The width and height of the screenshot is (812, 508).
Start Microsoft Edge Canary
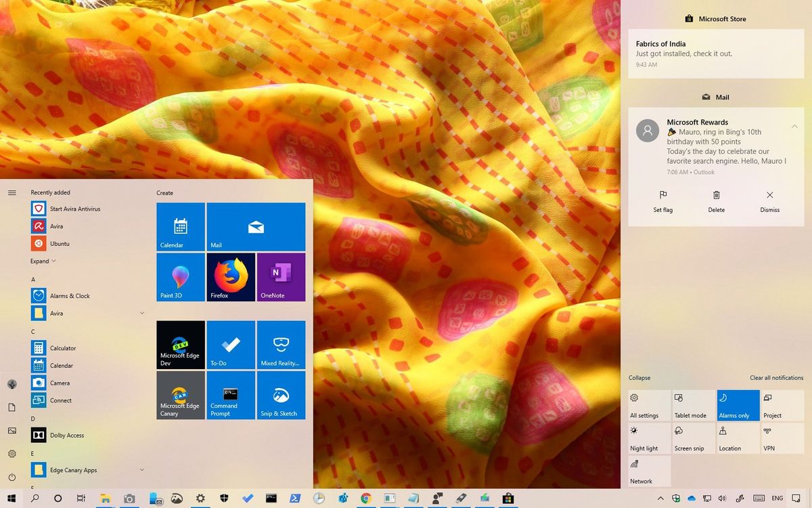pyautogui.click(x=180, y=396)
